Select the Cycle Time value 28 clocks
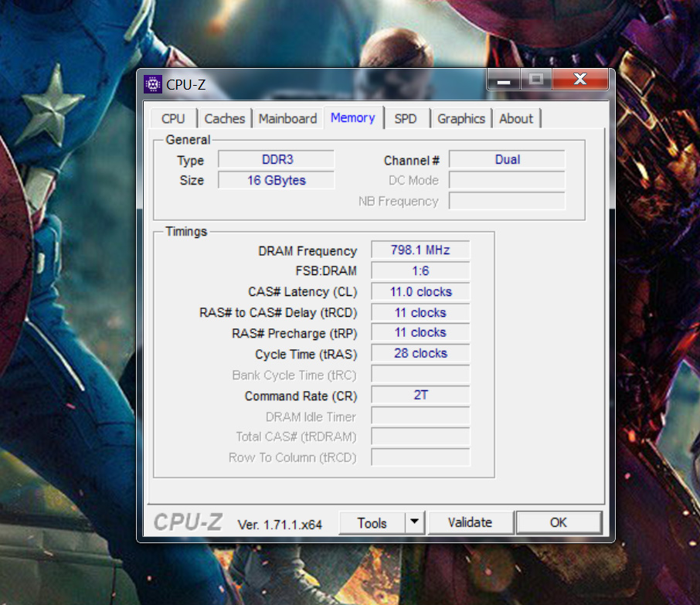This screenshot has height=605, width=700. point(420,353)
